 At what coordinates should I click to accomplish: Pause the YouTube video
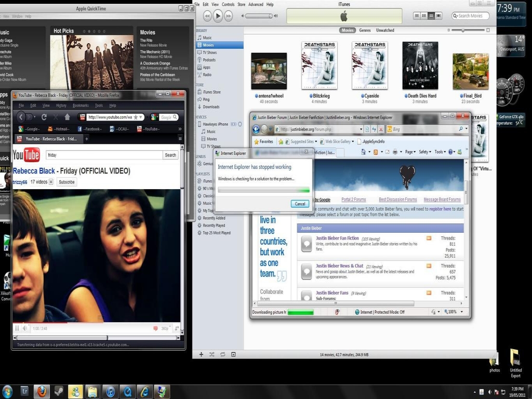(17, 328)
